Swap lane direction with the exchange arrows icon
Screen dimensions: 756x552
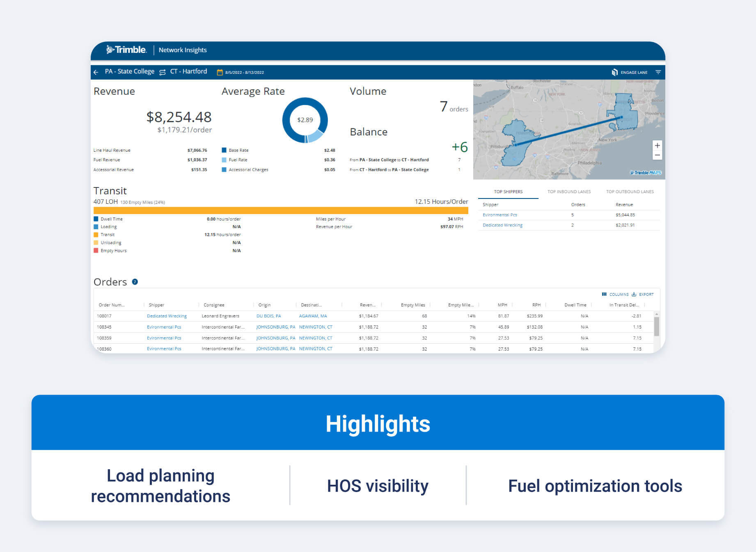click(163, 72)
